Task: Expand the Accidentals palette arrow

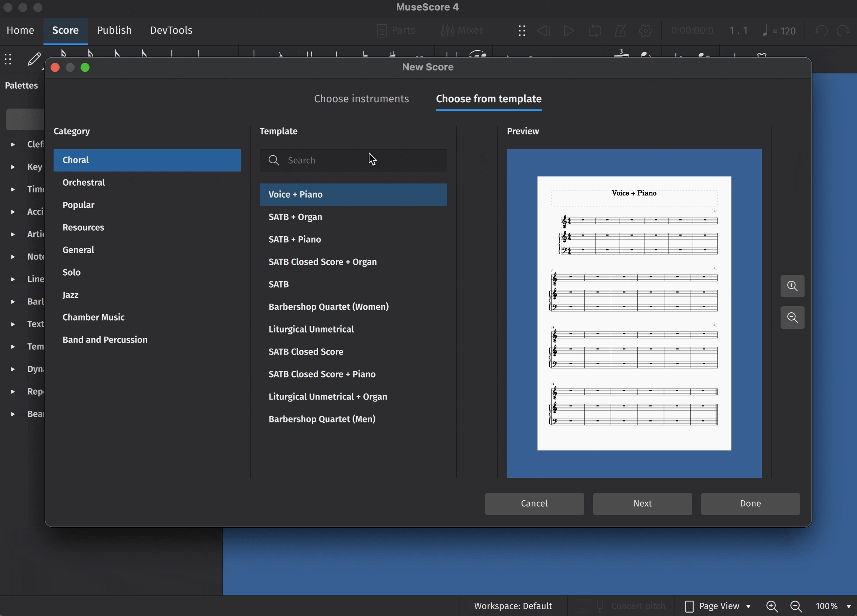Action: 13,212
